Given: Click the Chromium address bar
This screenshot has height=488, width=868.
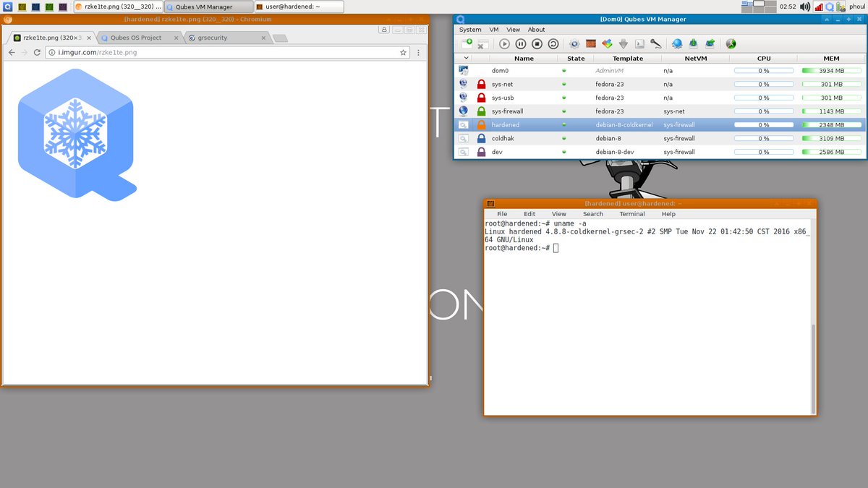Looking at the screenshot, I should 228,53.
